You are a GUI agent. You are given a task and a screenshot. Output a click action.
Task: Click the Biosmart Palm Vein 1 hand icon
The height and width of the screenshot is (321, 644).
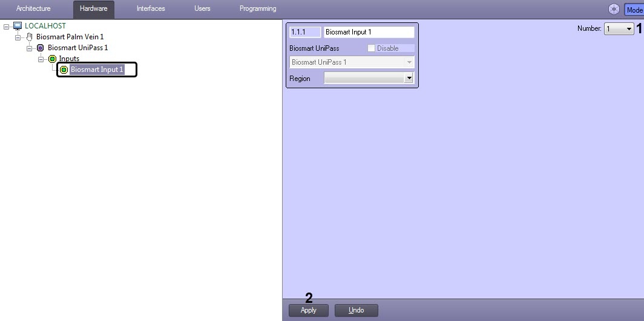pyautogui.click(x=29, y=37)
